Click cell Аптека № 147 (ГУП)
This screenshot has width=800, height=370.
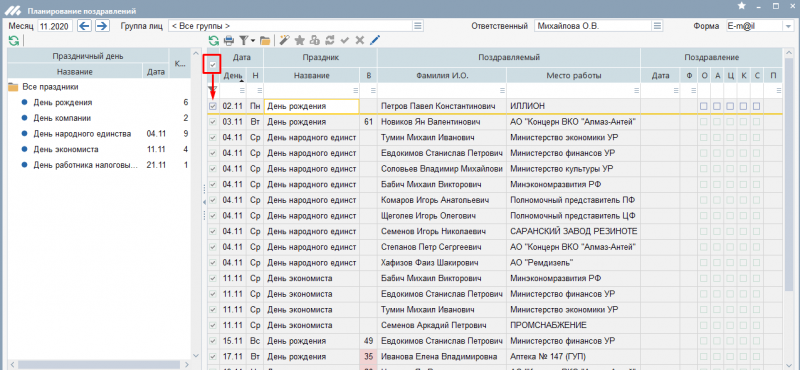coord(573,356)
